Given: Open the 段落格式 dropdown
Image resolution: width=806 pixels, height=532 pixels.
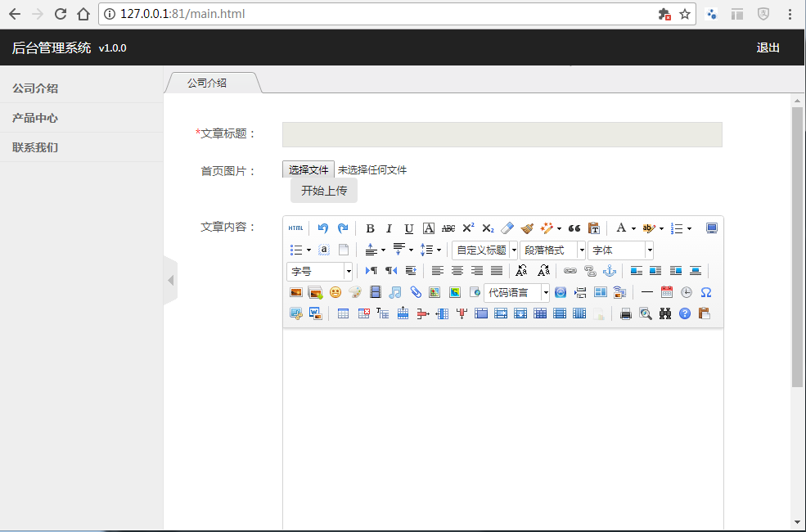Looking at the screenshot, I should (552, 250).
